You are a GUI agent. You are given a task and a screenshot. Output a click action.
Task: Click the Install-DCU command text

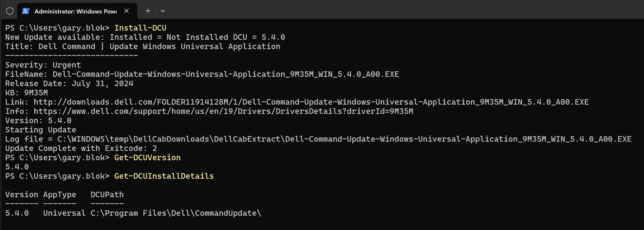(141, 28)
